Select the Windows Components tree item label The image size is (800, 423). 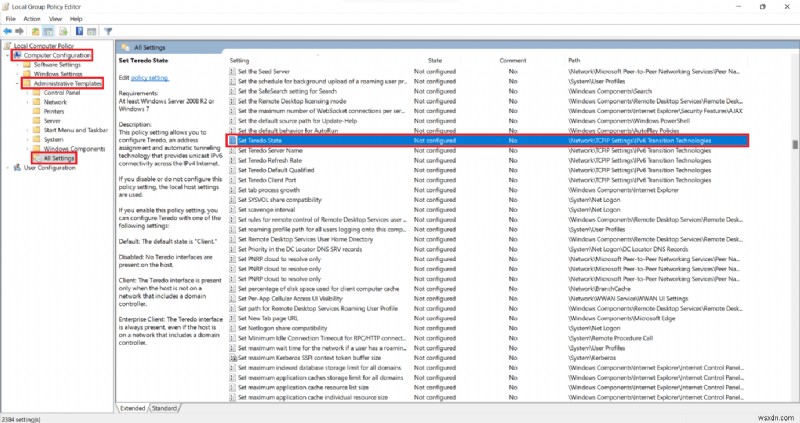pyautogui.click(x=74, y=149)
